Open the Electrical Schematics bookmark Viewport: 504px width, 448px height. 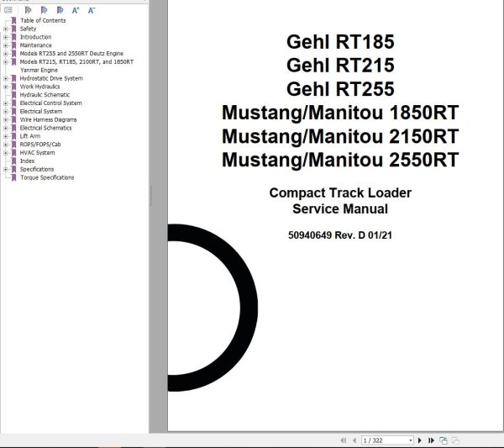coord(45,128)
